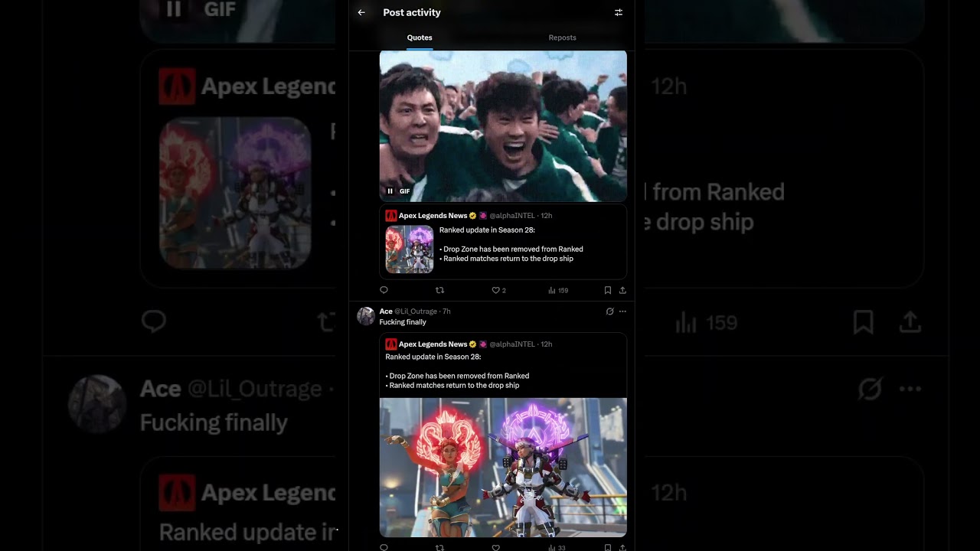Open the large Apex Legends characters image in Ace's quote
The width and height of the screenshot is (980, 551).
(x=503, y=467)
